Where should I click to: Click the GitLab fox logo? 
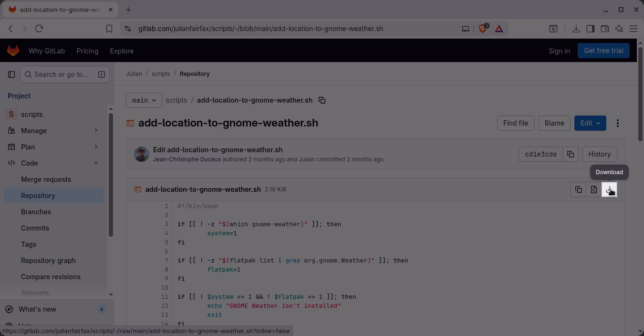click(13, 51)
